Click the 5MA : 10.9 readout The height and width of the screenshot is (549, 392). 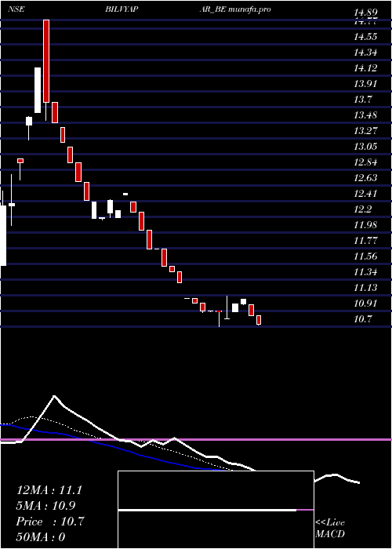pos(45,506)
